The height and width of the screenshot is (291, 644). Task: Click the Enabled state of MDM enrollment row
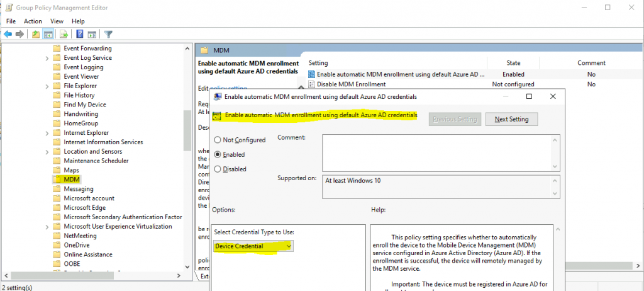[x=513, y=74]
